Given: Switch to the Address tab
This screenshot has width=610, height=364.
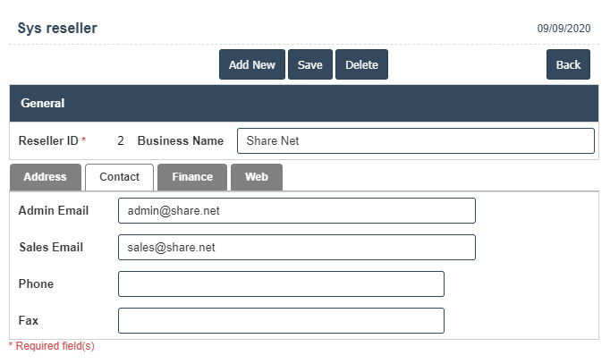Looking at the screenshot, I should [x=46, y=177].
